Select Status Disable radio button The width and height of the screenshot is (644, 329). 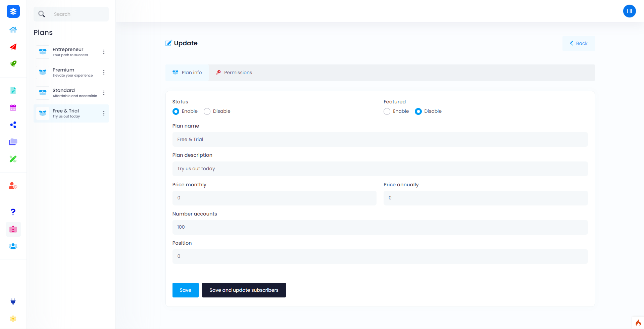coord(207,111)
